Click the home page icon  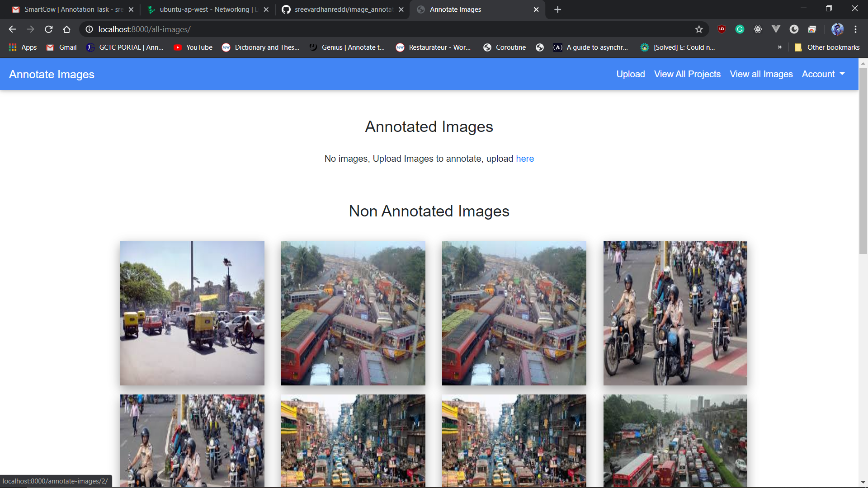point(67,29)
